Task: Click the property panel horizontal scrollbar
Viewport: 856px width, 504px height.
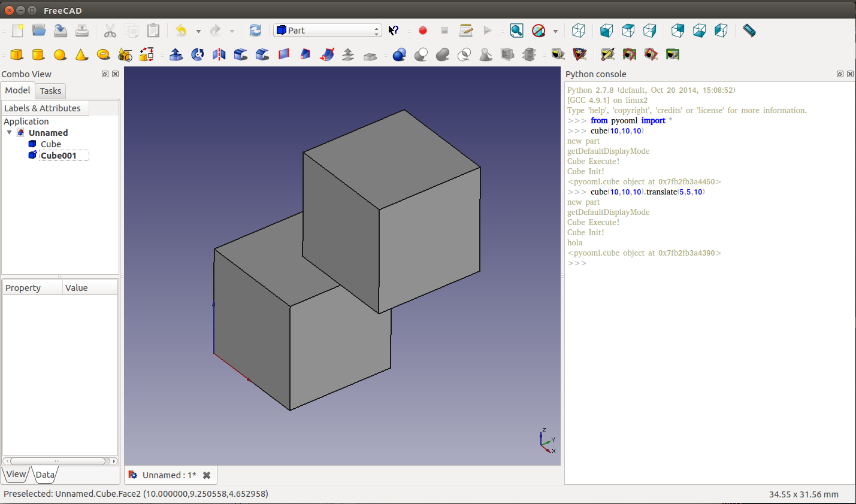Action: [x=58, y=461]
